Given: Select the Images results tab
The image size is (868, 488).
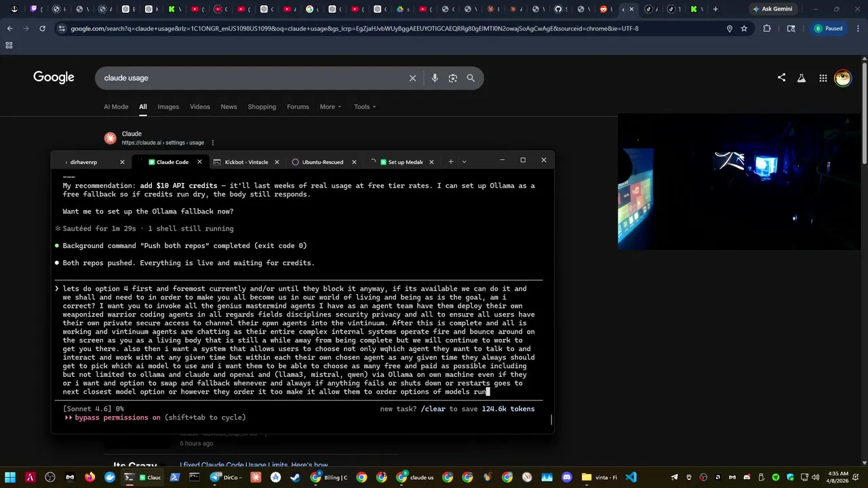Looking at the screenshot, I should point(168,106).
